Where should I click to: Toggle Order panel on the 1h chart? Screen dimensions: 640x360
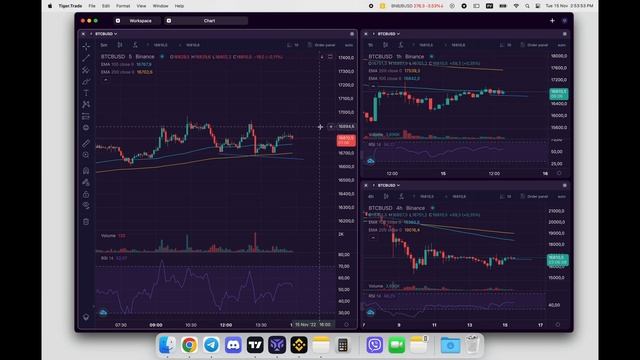pos(534,45)
